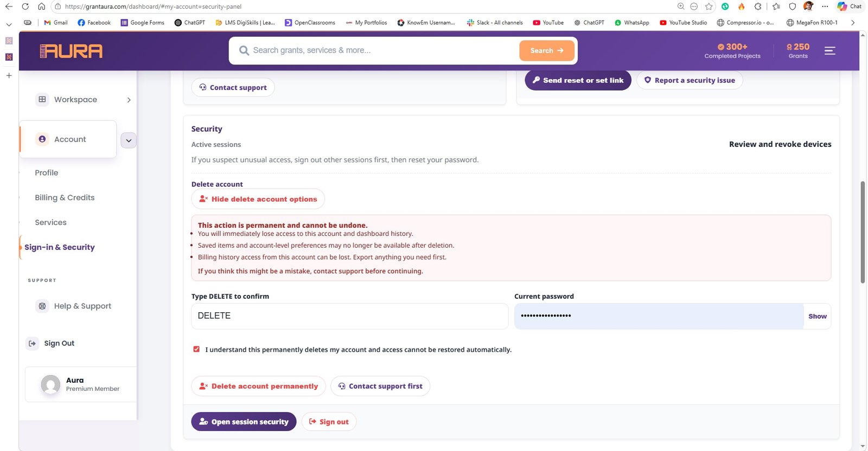Click Review and revoke devices link
Image resolution: width=868 pixels, height=451 pixels.
[780, 144]
